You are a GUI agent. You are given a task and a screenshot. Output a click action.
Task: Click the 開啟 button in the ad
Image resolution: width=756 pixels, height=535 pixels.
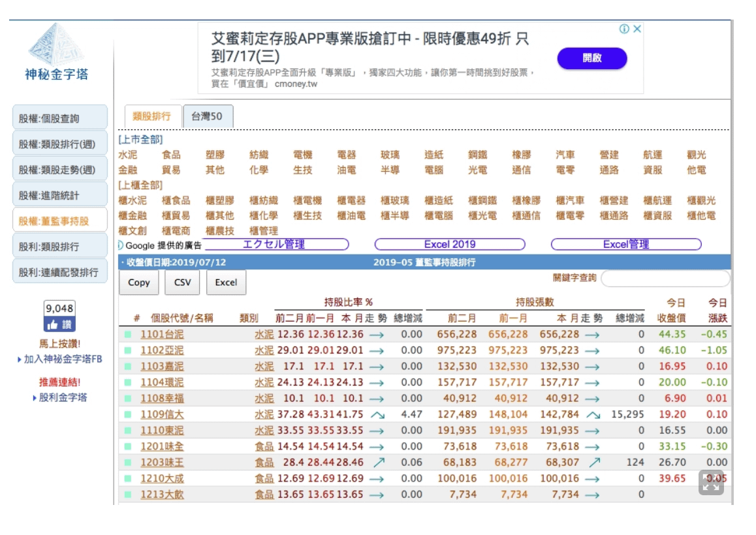(x=591, y=58)
